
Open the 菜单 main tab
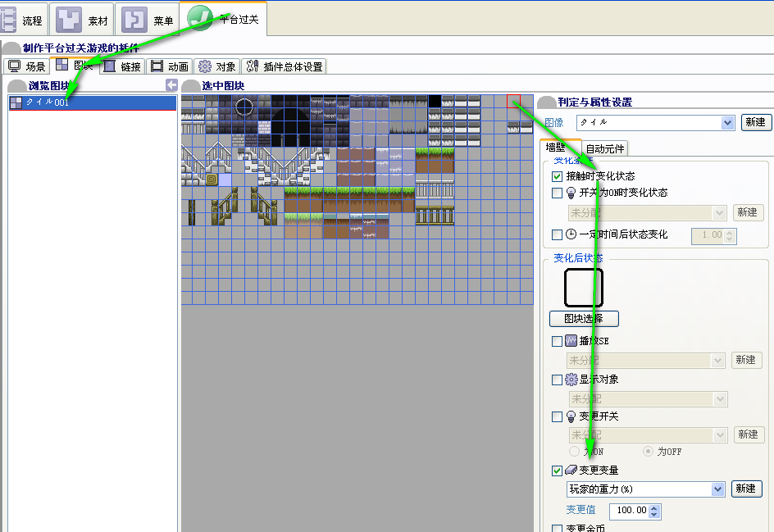pyautogui.click(x=147, y=20)
